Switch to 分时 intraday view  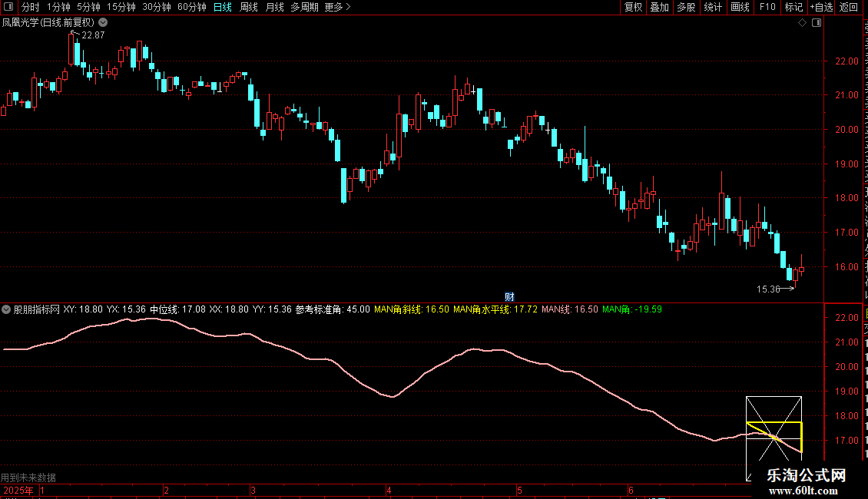click(x=31, y=7)
